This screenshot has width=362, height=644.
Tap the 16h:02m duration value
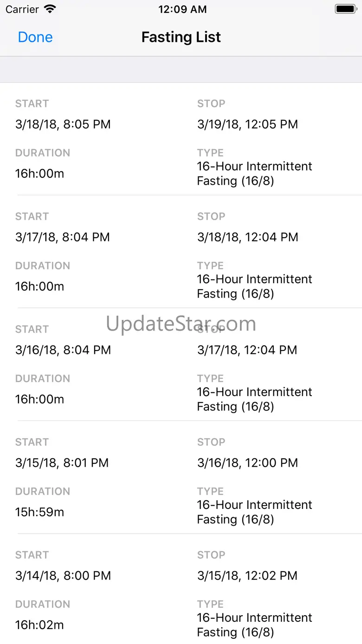click(x=39, y=625)
